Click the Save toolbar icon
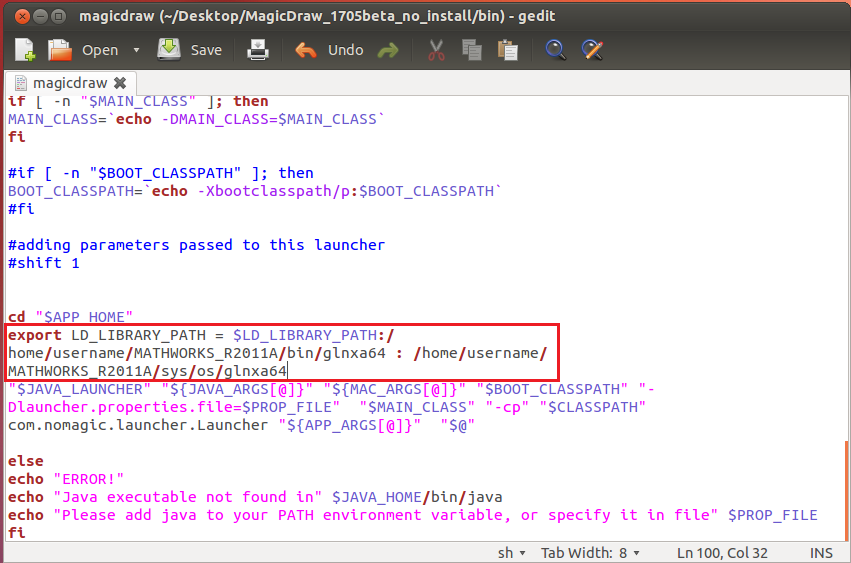Viewport: 851px width, 563px height. (x=169, y=49)
